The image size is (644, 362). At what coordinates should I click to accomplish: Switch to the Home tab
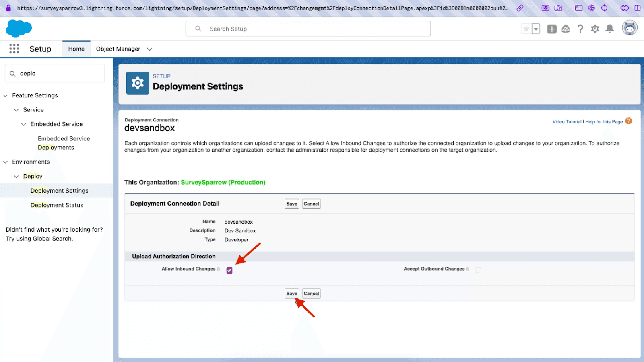point(76,49)
